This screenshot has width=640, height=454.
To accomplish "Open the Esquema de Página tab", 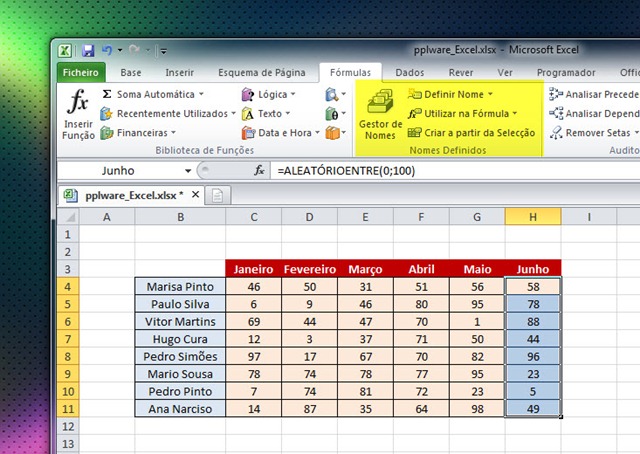I will coord(262,72).
